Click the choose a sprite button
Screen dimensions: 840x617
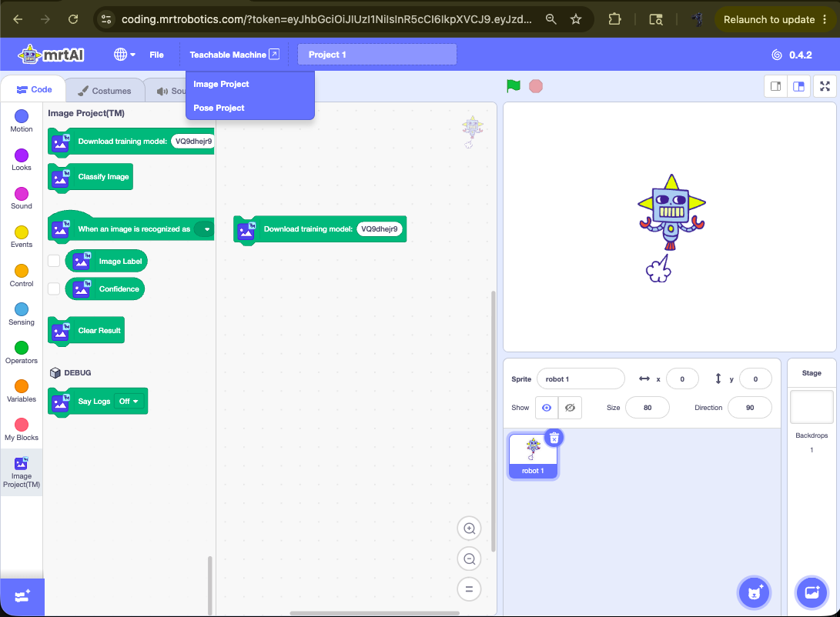(x=754, y=592)
